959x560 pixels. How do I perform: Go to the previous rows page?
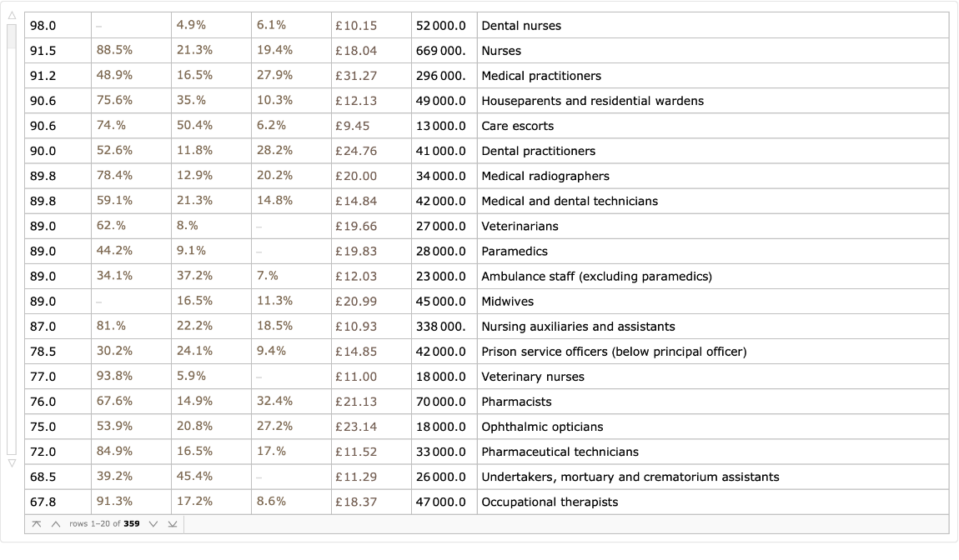click(55, 524)
